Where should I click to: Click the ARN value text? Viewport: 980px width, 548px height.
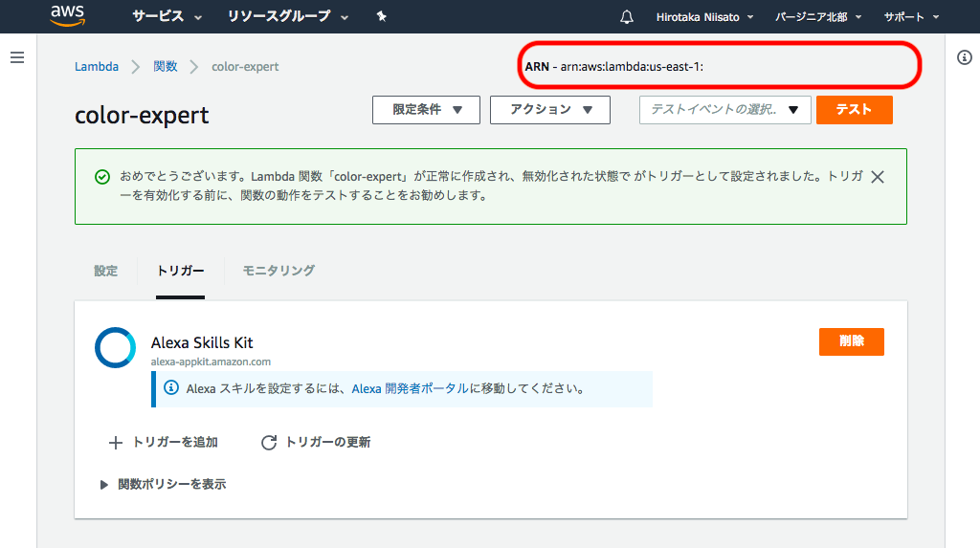coord(632,66)
